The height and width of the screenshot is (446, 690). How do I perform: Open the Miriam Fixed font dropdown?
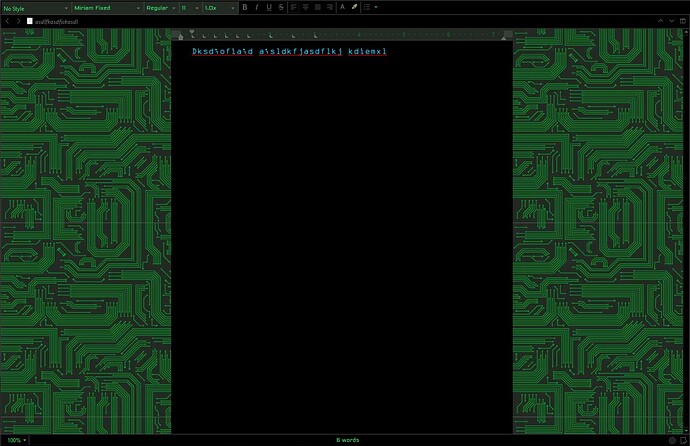click(x=106, y=8)
